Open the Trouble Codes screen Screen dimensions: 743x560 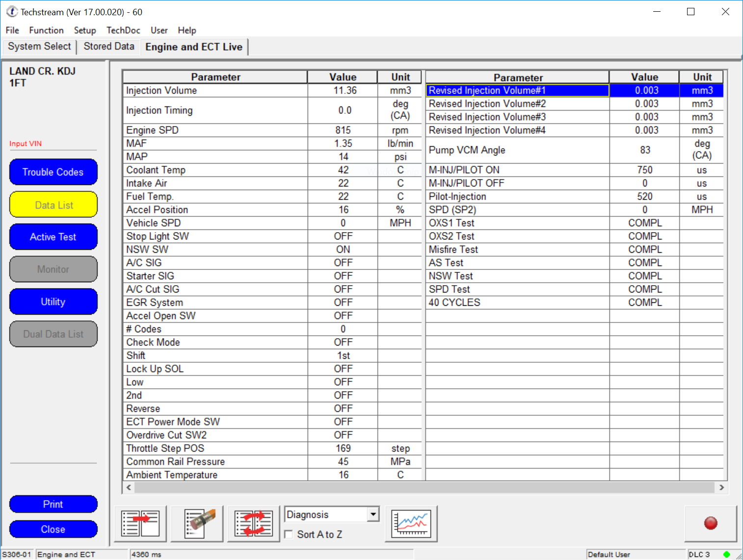(53, 172)
